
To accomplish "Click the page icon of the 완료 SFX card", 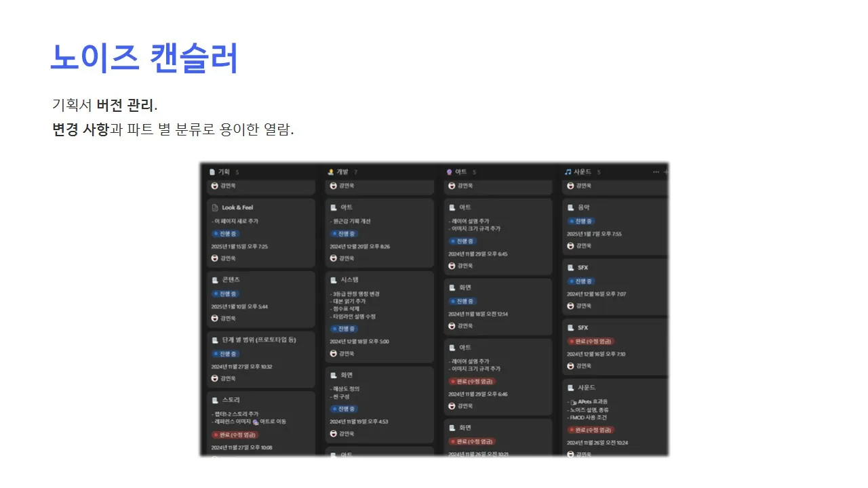I will (x=571, y=327).
